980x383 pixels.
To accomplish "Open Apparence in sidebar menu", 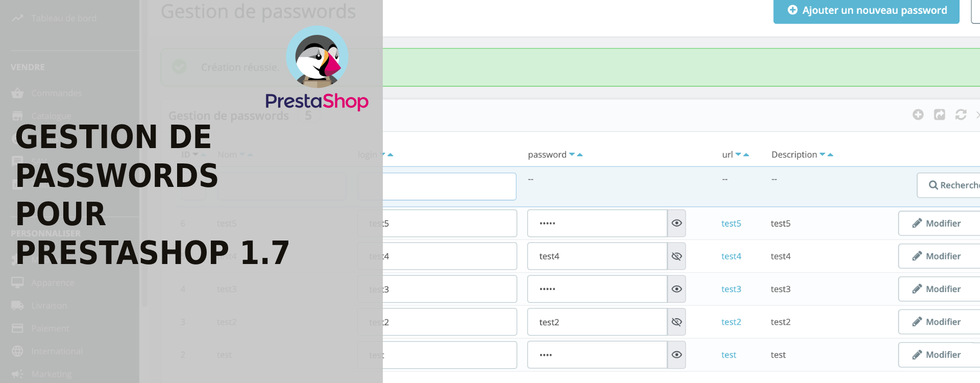I will (53, 282).
